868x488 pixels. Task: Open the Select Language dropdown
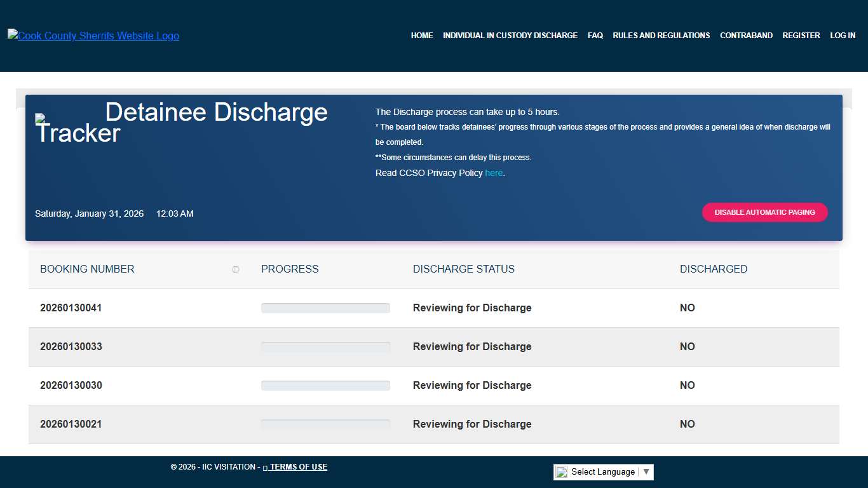click(x=602, y=471)
